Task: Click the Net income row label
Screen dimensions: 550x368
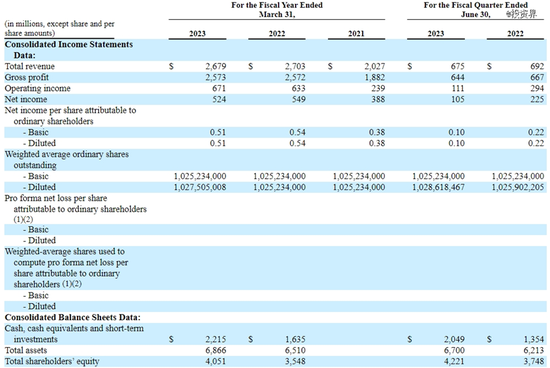Action: coord(26,99)
